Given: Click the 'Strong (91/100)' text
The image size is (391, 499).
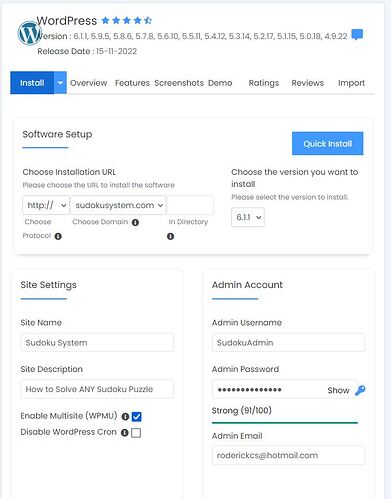Looking at the screenshot, I should point(242,410).
